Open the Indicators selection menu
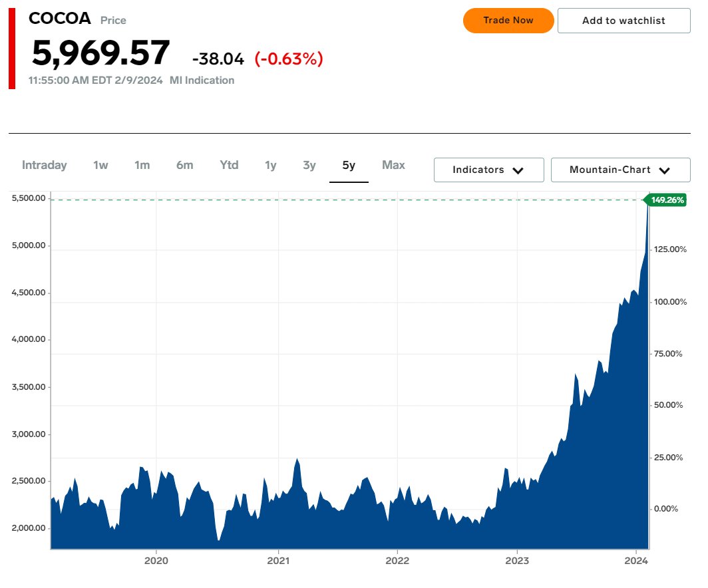Image resolution: width=708 pixels, height=588 pixels. (488, 170)
